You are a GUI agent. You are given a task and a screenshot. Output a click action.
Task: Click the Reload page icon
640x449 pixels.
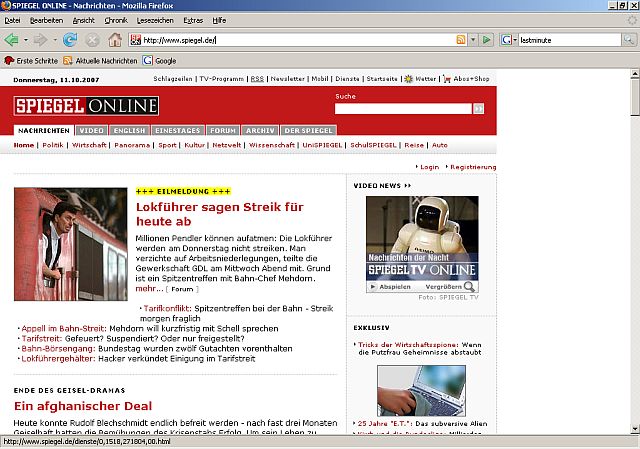point(70,40)
